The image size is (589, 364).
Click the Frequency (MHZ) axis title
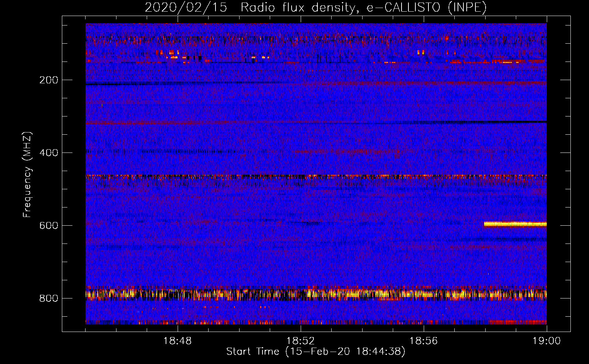[27, 175]
